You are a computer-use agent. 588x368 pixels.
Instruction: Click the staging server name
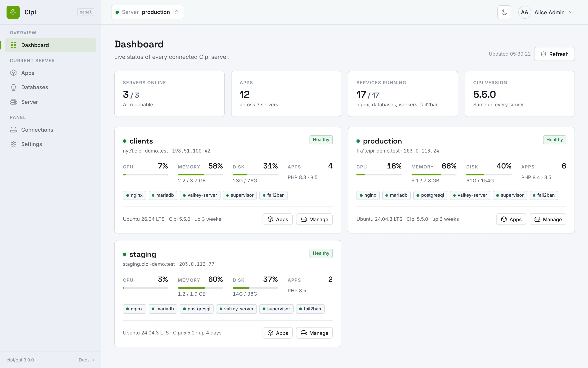143,255
